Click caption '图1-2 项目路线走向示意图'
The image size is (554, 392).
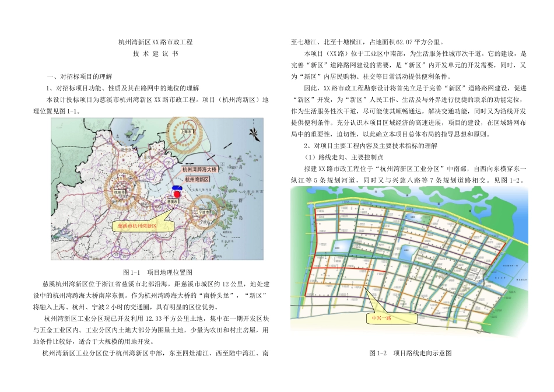tap(410, 353)
